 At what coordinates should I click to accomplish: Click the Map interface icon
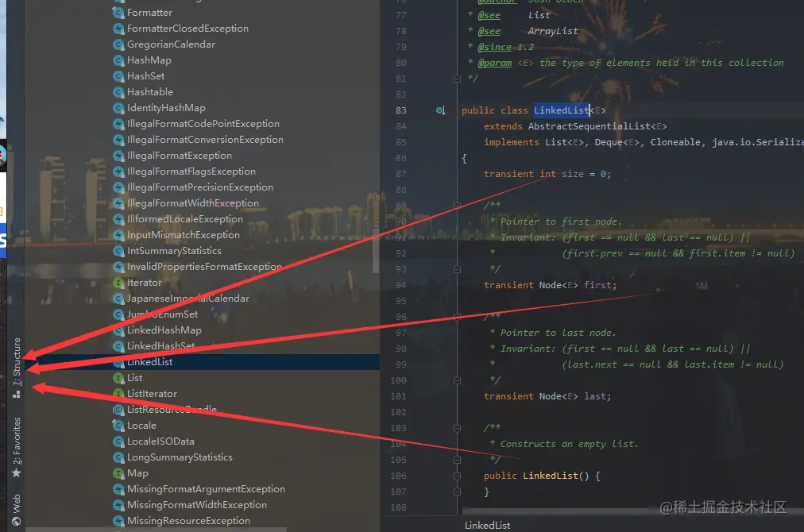click(x=118, y=473)
